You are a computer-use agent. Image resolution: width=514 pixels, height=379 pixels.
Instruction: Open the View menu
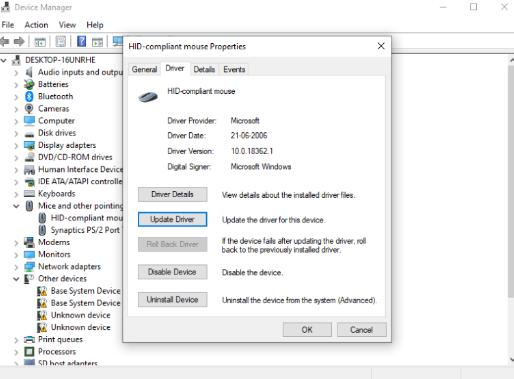point(67,25)
